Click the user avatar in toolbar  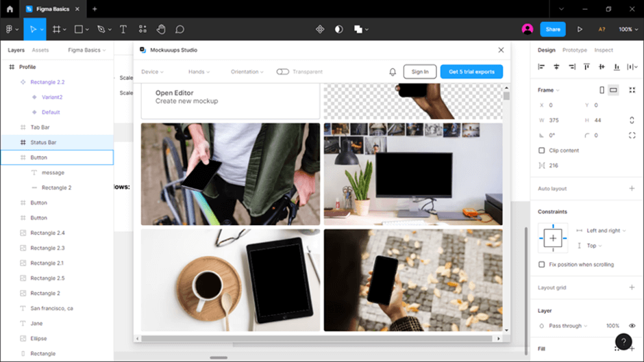[528, 29]
